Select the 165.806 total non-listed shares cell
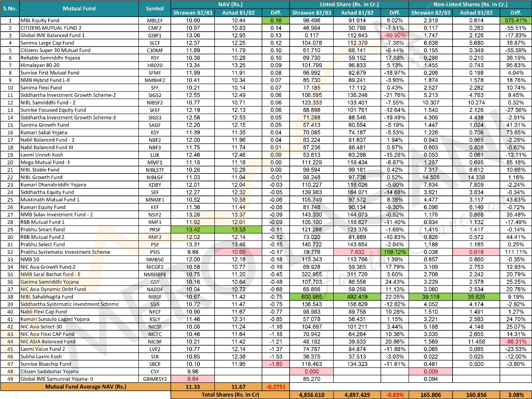 pos(431,394)
